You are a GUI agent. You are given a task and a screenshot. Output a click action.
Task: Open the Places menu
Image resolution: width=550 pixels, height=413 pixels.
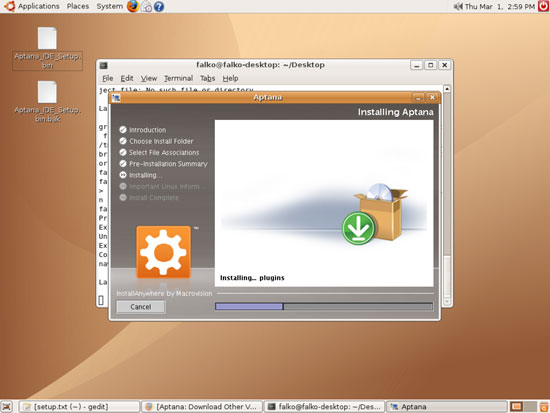pos(78,6)
